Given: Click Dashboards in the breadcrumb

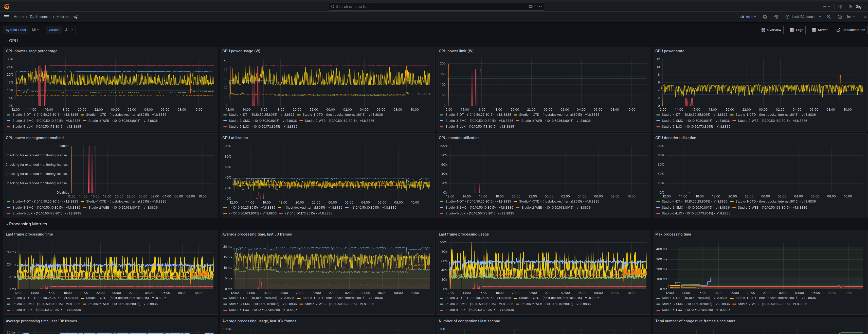Looking at the screenshot, I should coord(40,16).
